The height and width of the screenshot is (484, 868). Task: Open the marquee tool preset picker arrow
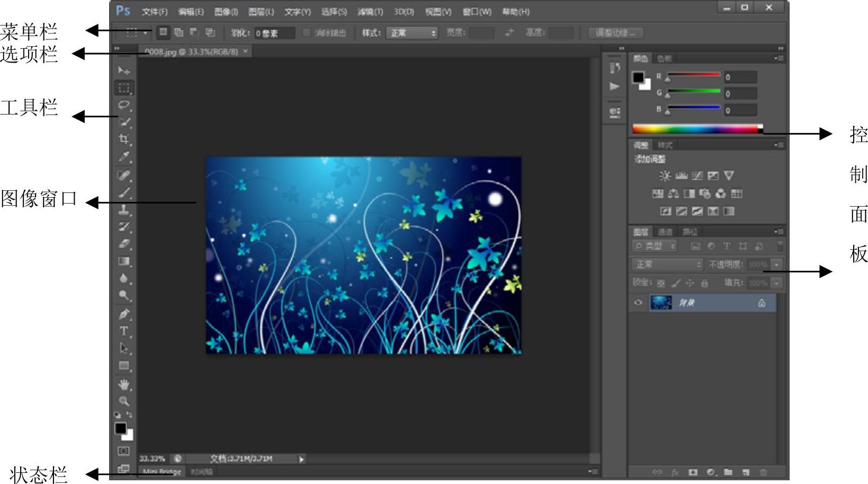(x=145, y=33)
